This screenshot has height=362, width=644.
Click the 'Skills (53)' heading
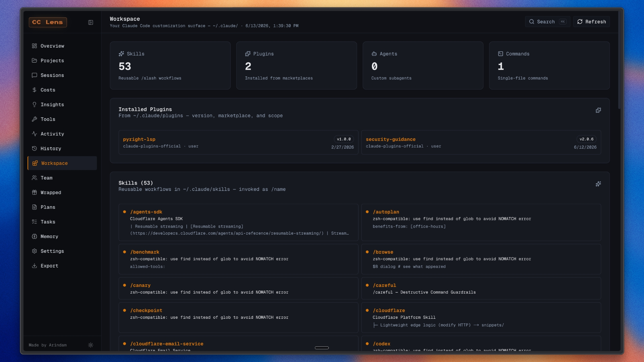pos(136,183)
